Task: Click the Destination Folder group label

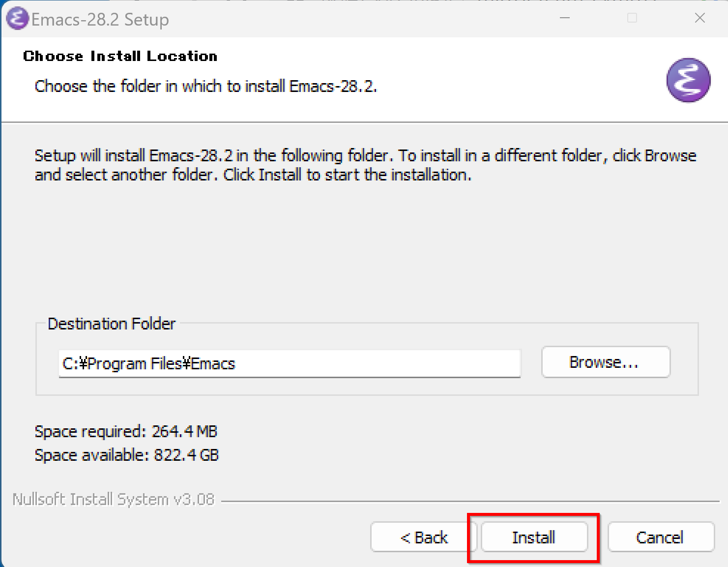Action: [x=112, y=324]
